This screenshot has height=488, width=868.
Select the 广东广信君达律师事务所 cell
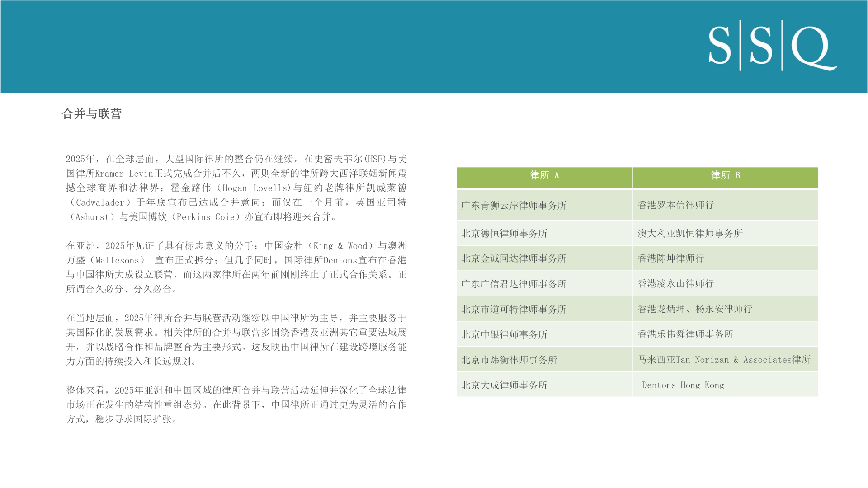(x=514, y=284)
